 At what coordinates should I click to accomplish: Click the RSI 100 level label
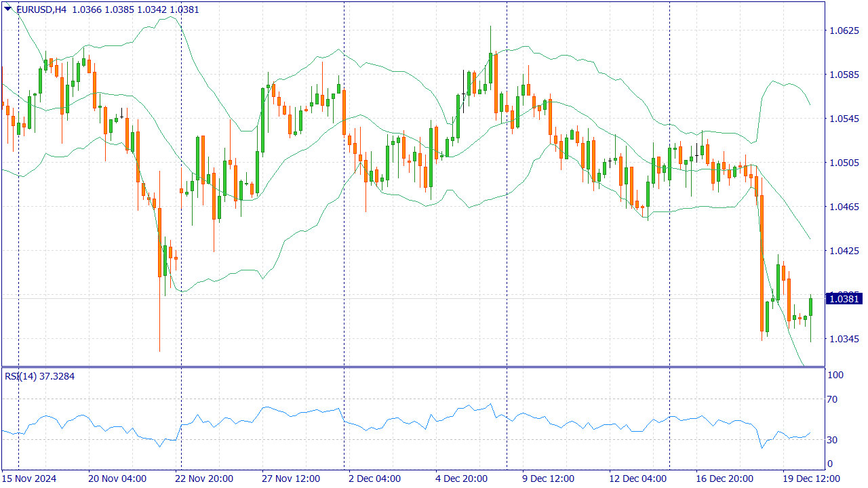point(835,375)
